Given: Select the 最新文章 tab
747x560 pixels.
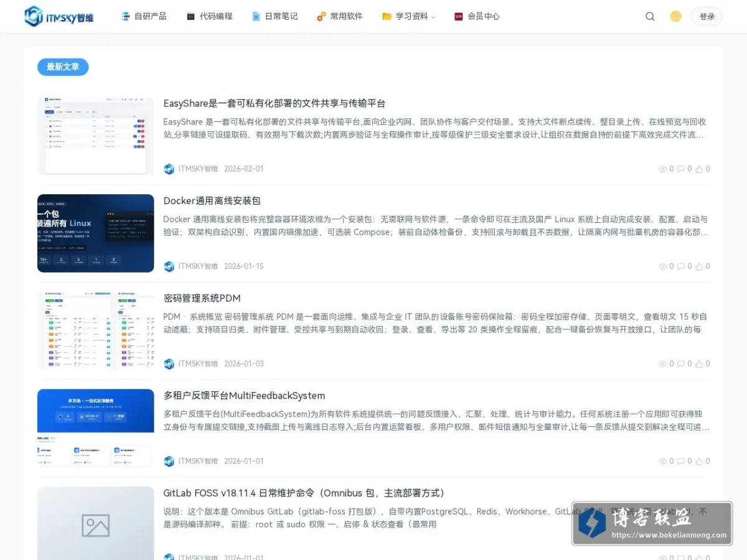Looking at the screenshot, I should tap(63, 67).
